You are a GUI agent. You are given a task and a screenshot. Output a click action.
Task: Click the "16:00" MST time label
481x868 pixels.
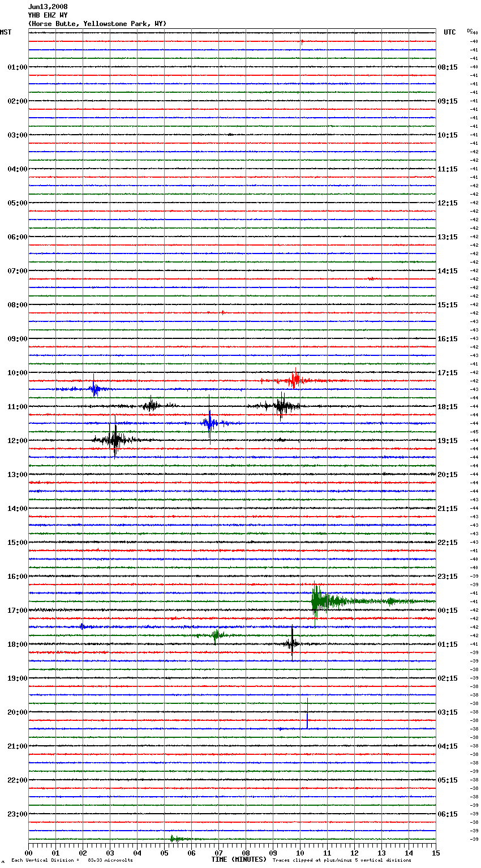(x=18, y=577)
